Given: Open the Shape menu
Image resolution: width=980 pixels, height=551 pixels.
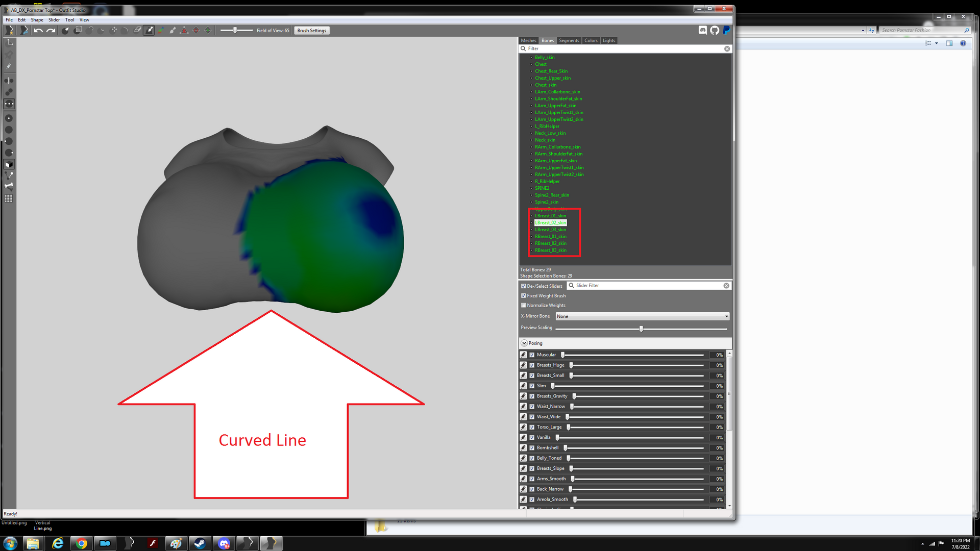Looking at the screenshot, I should (37, 20).
